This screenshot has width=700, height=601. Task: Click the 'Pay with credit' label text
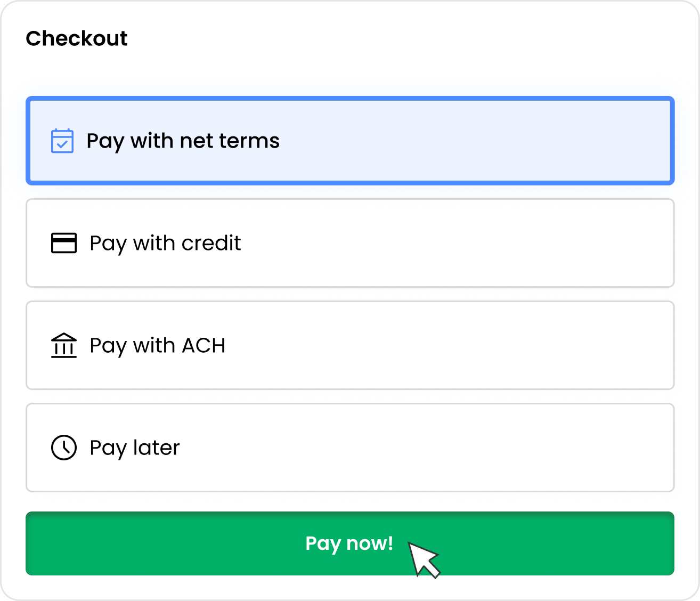point(165,243)
